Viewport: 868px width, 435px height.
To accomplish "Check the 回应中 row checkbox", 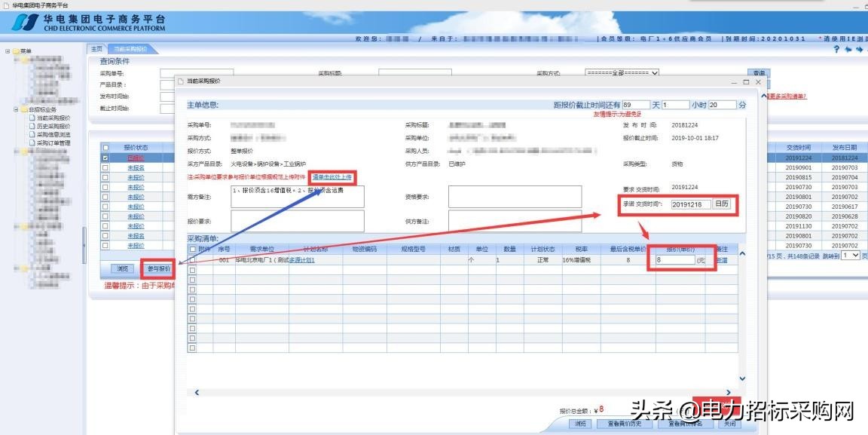I will click(x=104, y=158).
